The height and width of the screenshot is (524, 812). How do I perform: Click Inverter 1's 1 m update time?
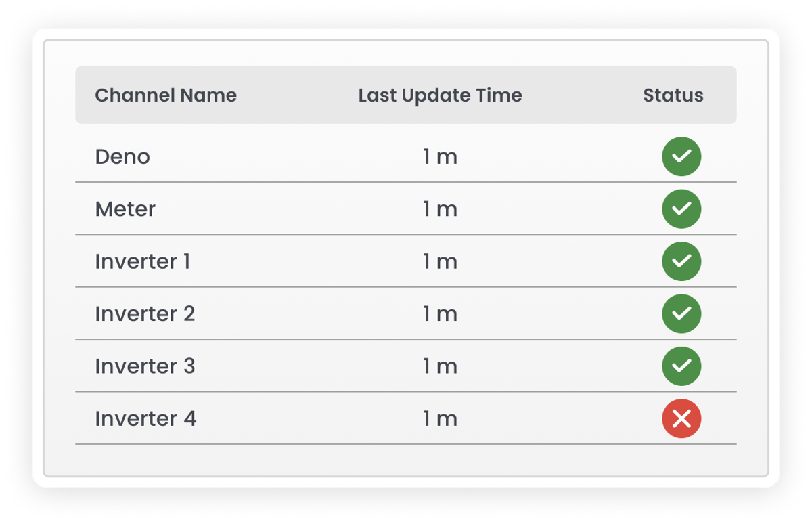point(440,261)
